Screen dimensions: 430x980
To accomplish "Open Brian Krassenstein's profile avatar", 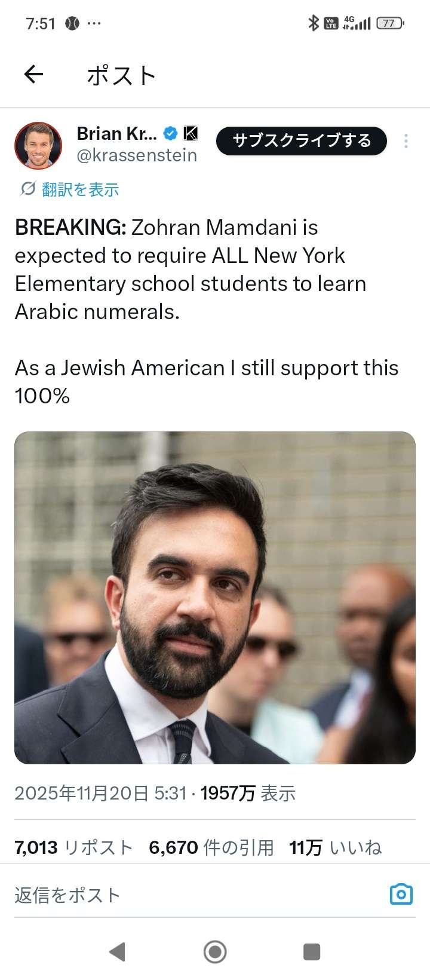I will [x=38, y=146].
